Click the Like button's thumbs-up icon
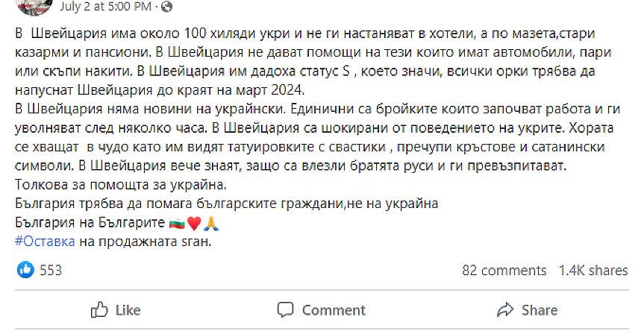 pos(100,309)
